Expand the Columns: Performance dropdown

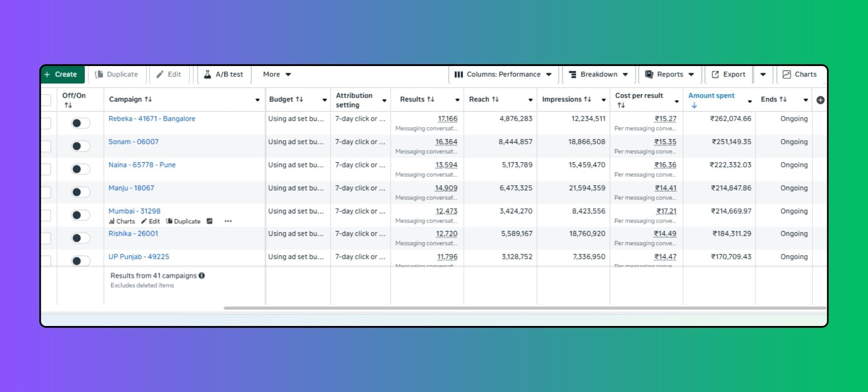point(503,75)
